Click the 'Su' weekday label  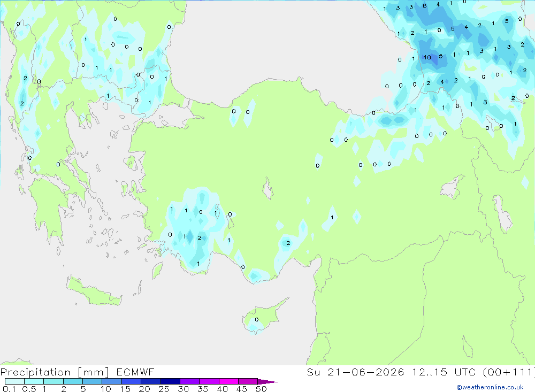click(314, 372)
